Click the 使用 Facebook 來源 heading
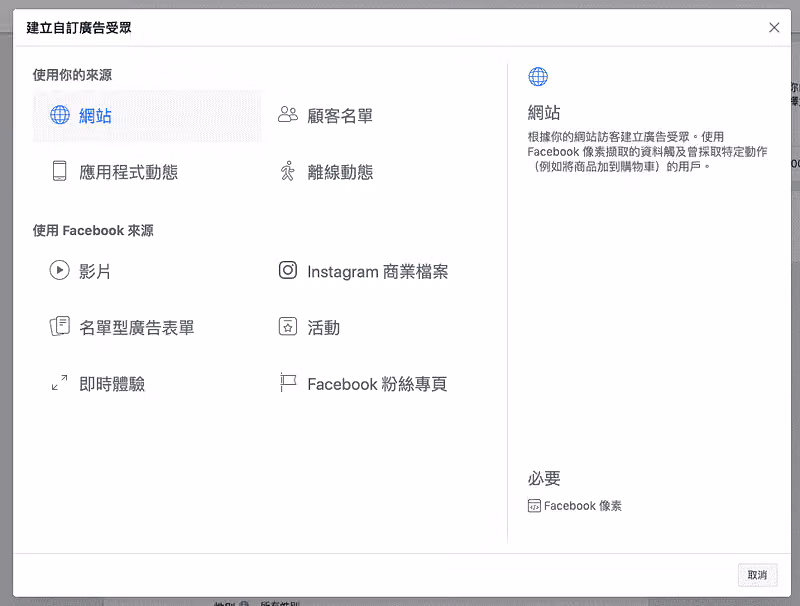 pyautogui.click(x=93, y=231)
